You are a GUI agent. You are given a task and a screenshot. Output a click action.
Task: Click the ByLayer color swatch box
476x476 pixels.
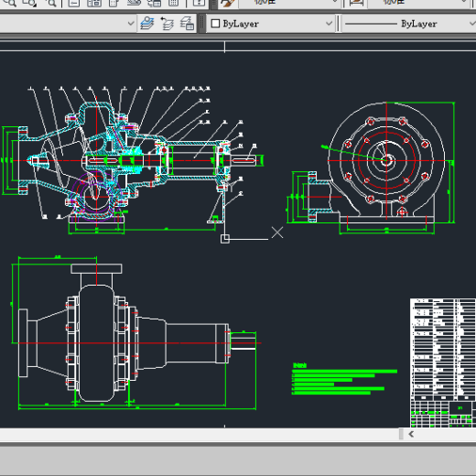[x=215, y=24]
